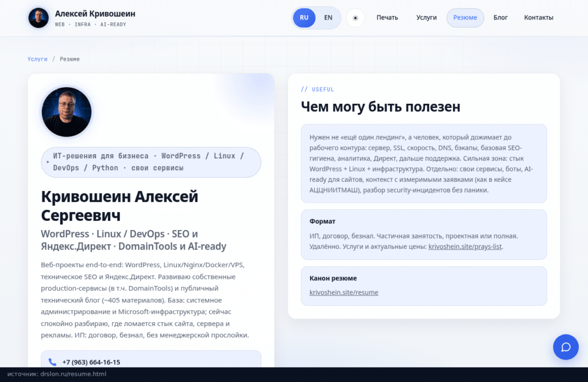Open the Контакты page
588x382 pixels.
pos(539,18)
